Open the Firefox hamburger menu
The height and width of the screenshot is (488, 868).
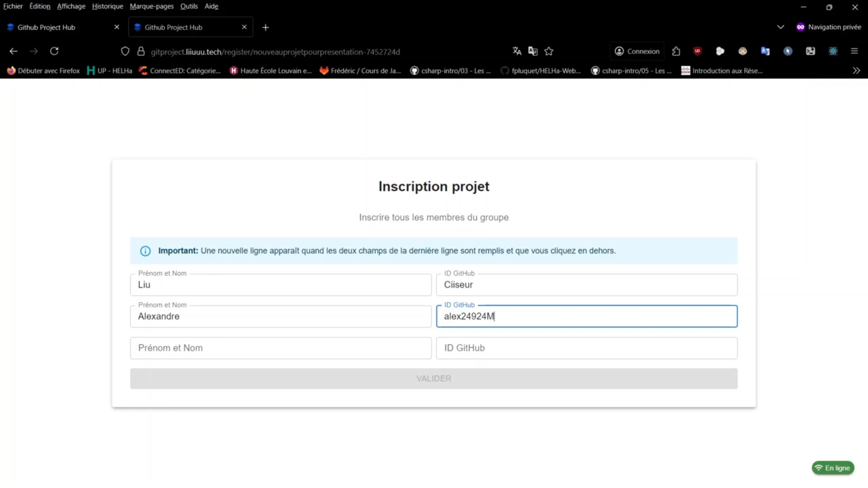(854, 51)
